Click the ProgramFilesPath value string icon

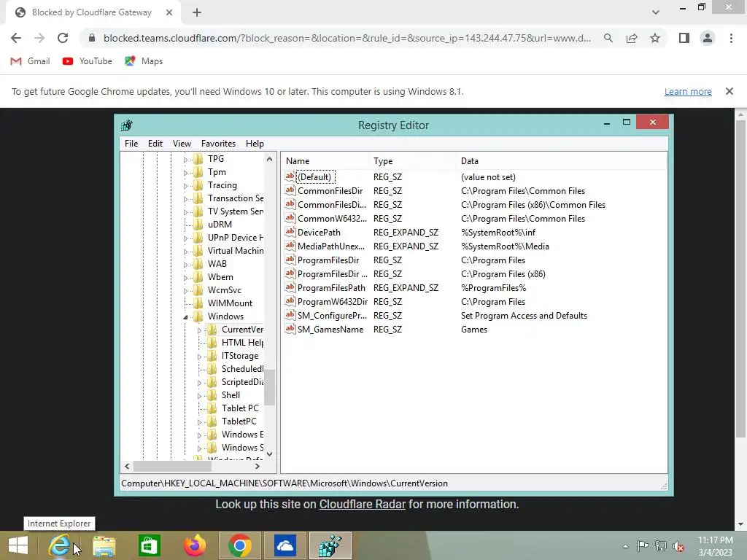click(290, 287)
